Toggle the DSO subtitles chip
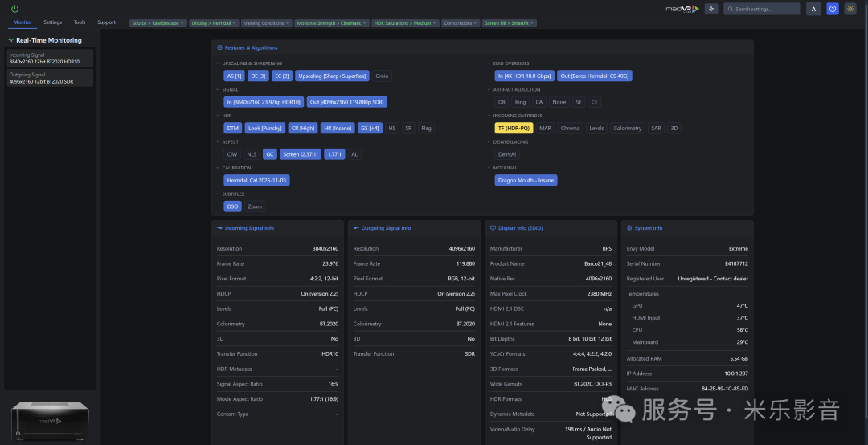The height and width of the screenshot is (445, 868). pos(232,206)
